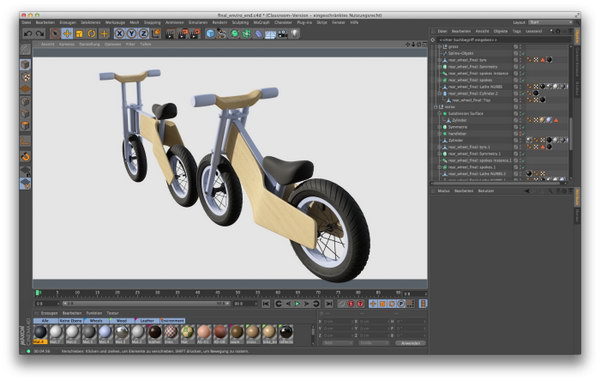Expand rear_wheel_final Cylinder 2 object
600x381 pixels.
click(439, 93)
